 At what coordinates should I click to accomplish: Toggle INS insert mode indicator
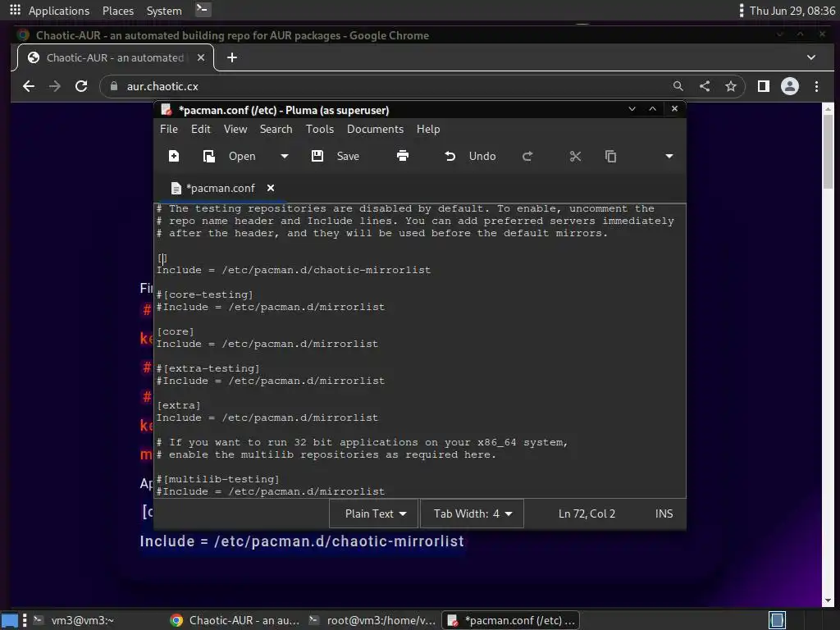[x=664, y=514]
